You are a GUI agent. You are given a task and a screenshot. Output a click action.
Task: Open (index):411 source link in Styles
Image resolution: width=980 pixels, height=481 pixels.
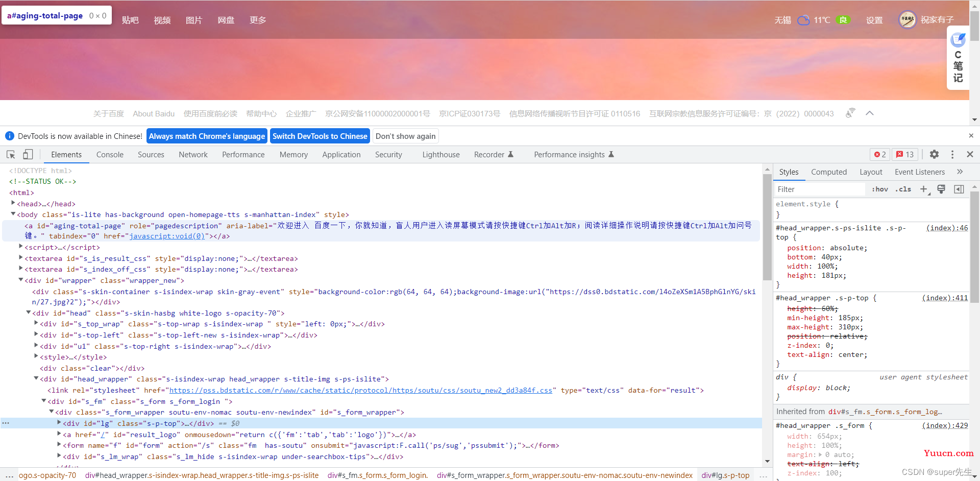click(x=945, y=298)
